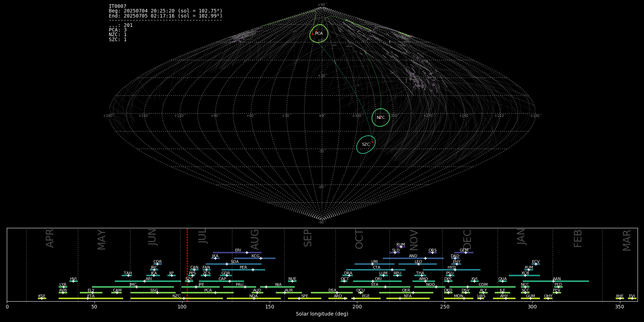Click the HYD shower label in the timeline
644x322 pixels.
point(452,267)
